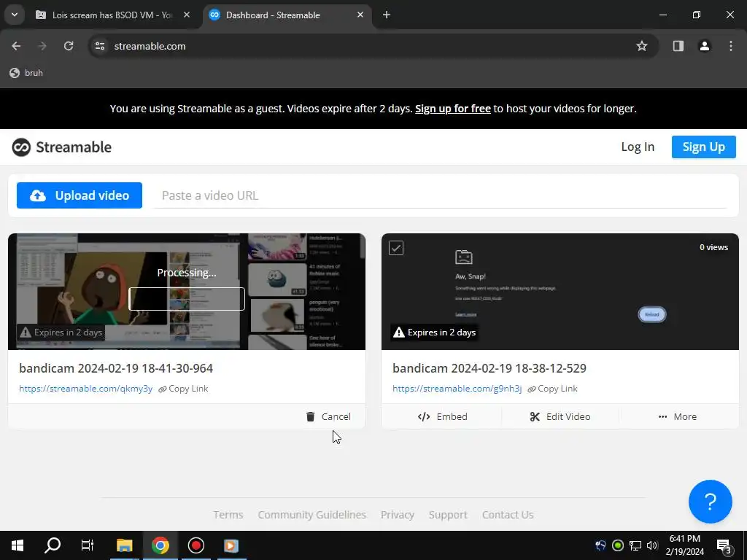Click Edit Video with scissors icon
This screenshot has height=560, width=747.
(x=560, y=416)
